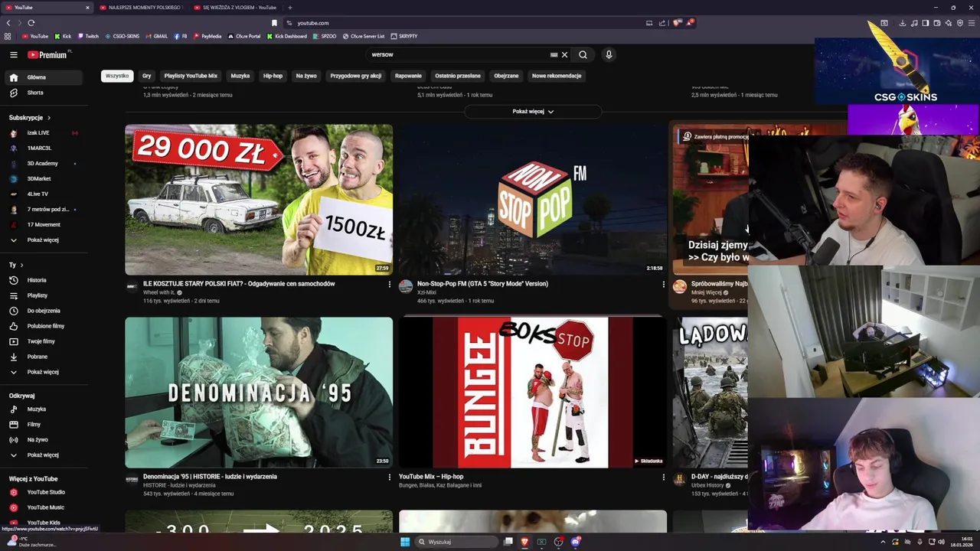This screenshot has height=551, width=980.
Task: Open options menu for ILE KOSZTUJE STARY POLSKI FIAT
Action: [x=389, y=285]
